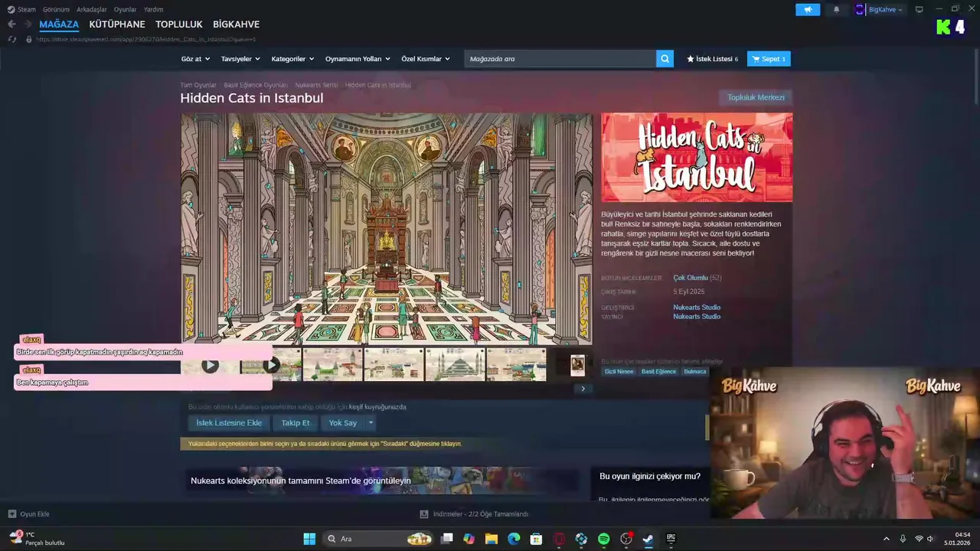Click the Yok Say button
Image resolution: width=980 pixels, height=551 pixels.
coord(343,422)
